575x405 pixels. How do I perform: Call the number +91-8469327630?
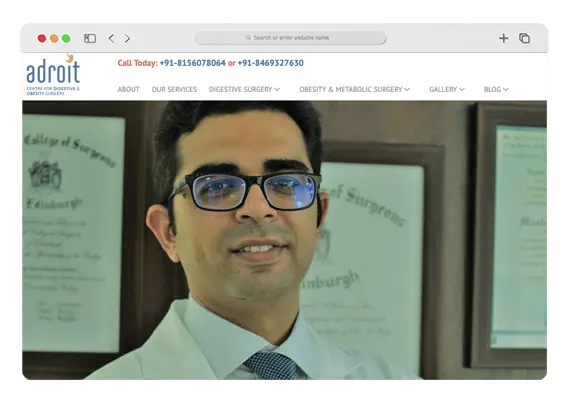[x=271, y=63]
